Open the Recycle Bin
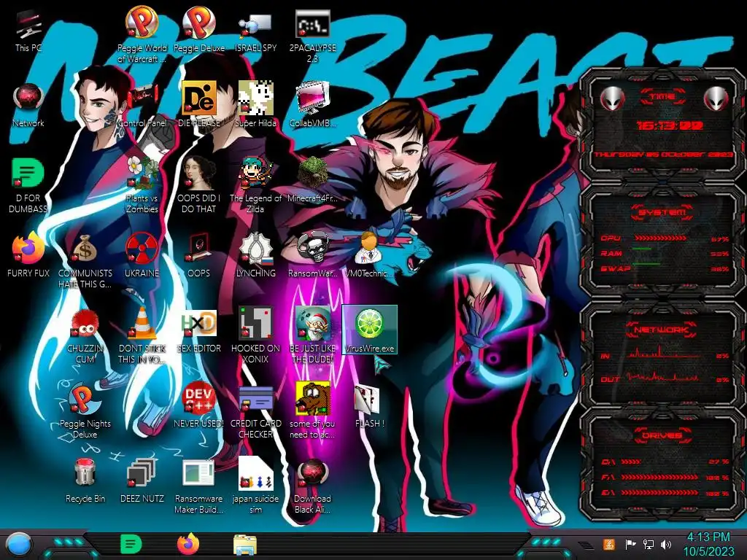The width and height of the screenshot is (747, 560). tap(85, 481)
